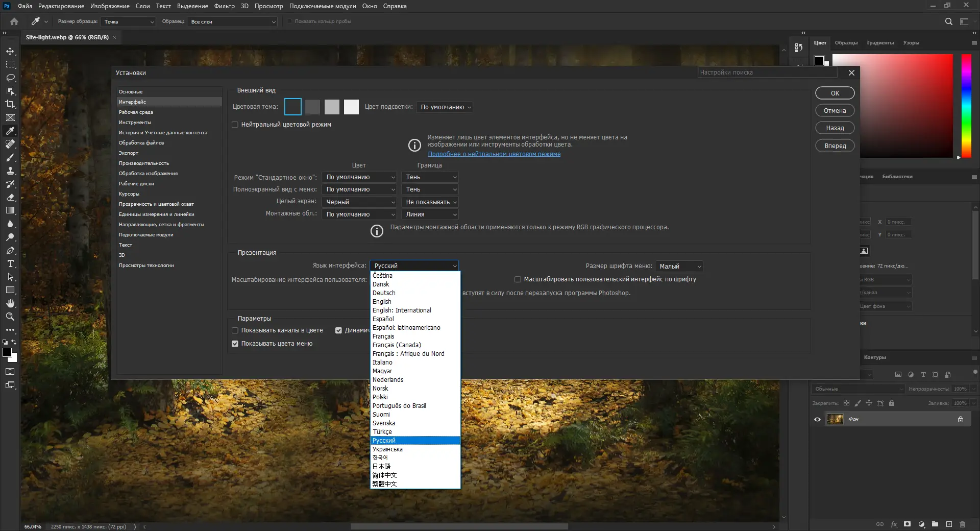Image resolution: width=980 pixels, height=531 pixels.
Task: Open the standard window color dropdown
Action: [359, 177]
